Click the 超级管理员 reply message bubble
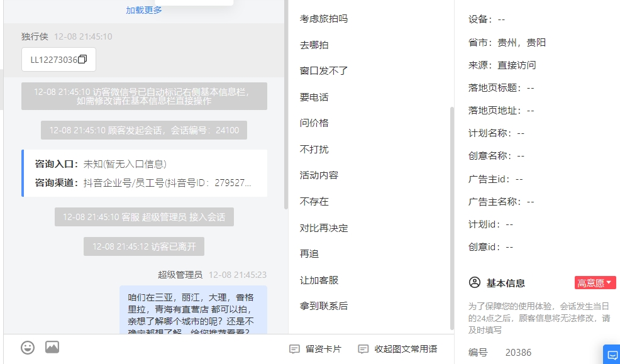This screenshot has height=364, width=620. tap(193, 310)
